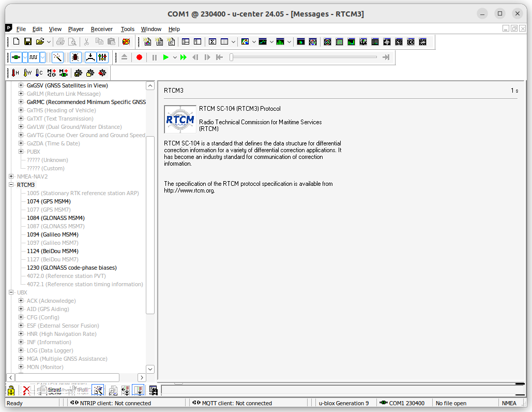Click the green Play button
The width and height of the screenshot is (532, 412).
pos(165,57)
